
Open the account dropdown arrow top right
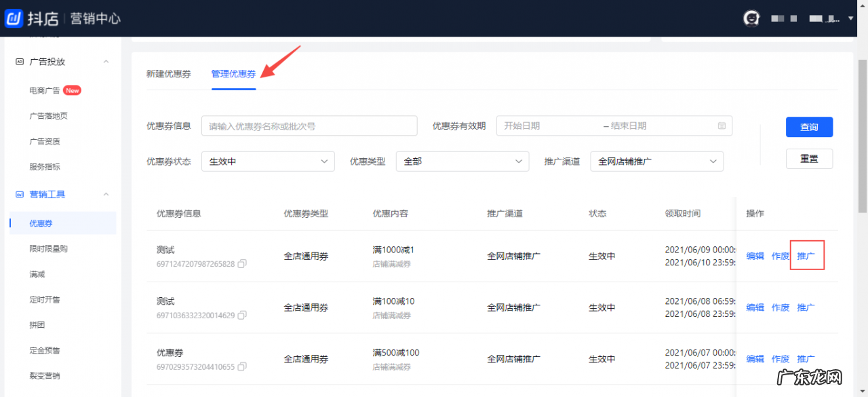point(850,18)
